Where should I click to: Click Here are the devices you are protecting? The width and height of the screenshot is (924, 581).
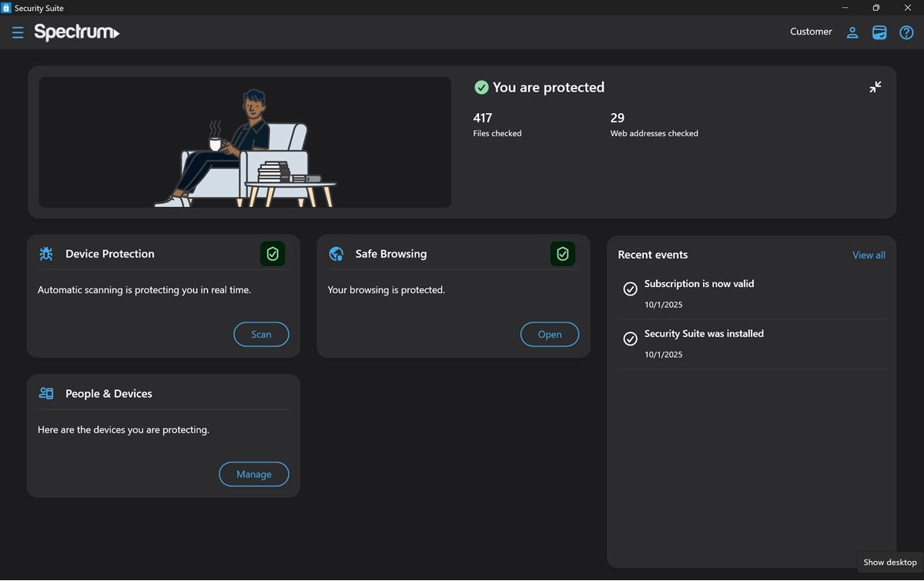[x=123, y=429]
